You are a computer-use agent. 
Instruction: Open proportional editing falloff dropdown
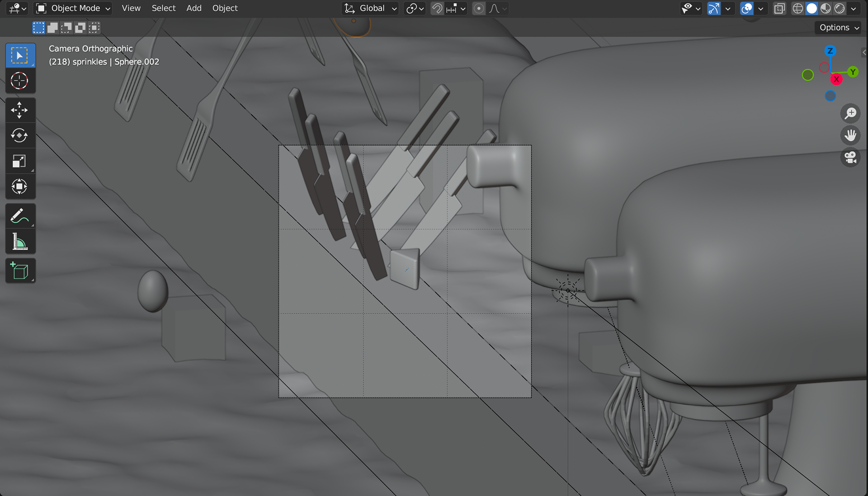coord(498,9)
